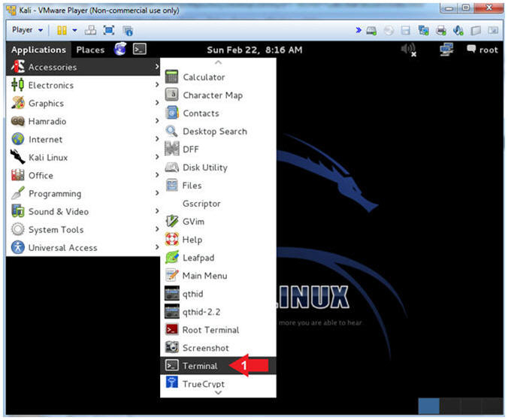Launch Character Map application
Screen dimensions: 508x420
coord(218,95)
